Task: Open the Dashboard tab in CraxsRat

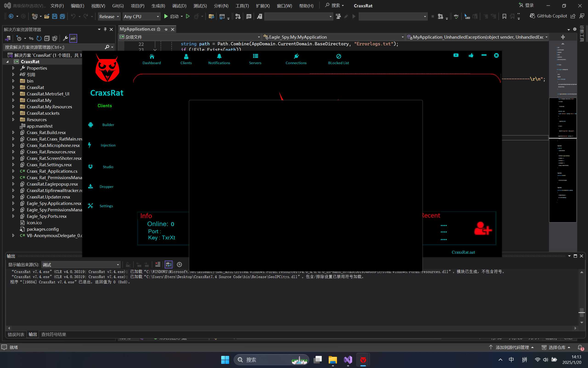Action: pyautogui.click(x=152, y=59)
